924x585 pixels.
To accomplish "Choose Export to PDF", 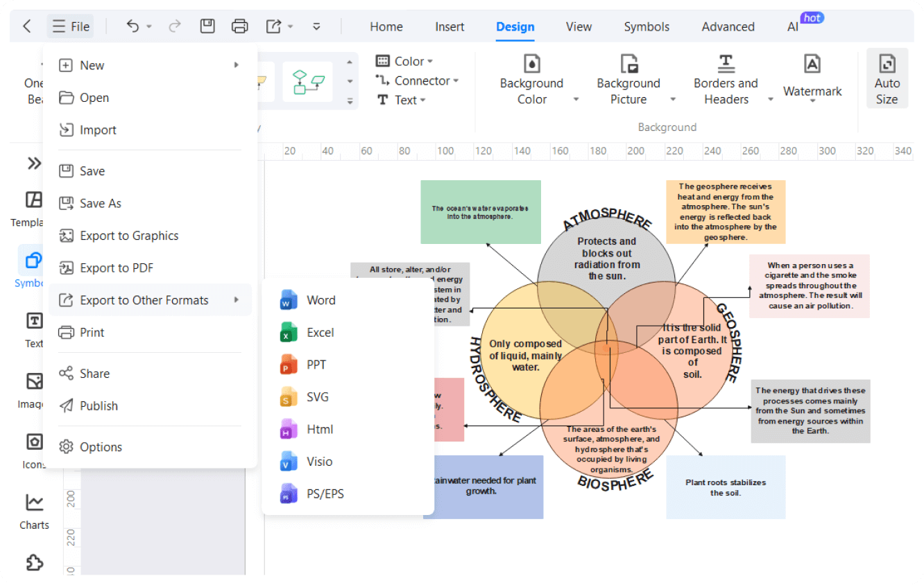I will click(x=150, y=268).
